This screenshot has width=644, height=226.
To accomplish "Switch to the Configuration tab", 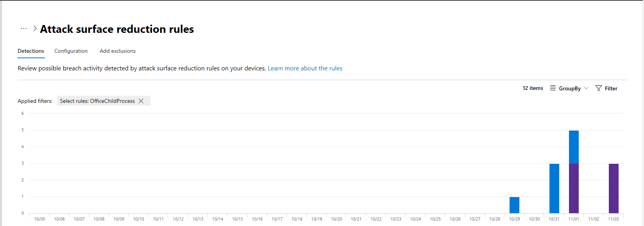I will [71, 51].
